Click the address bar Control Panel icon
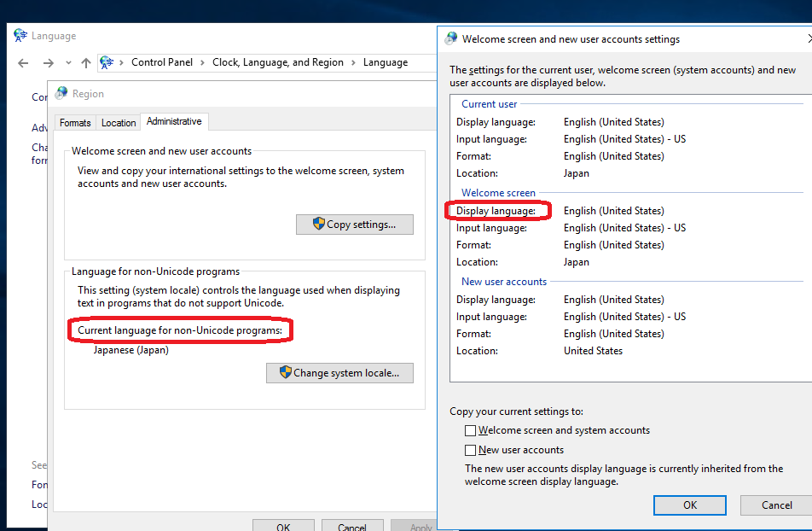 (x=106, y=62)
